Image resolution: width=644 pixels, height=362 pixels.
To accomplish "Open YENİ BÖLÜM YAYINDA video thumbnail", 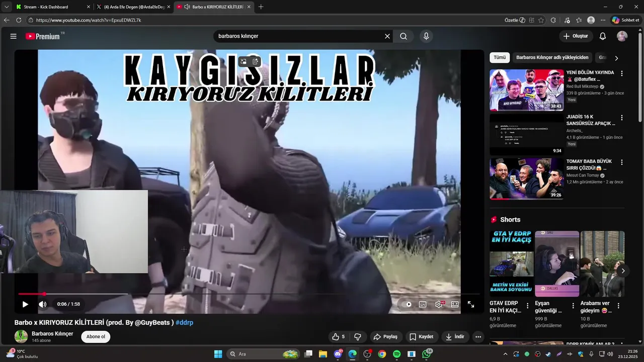I will tap(527, 90).
